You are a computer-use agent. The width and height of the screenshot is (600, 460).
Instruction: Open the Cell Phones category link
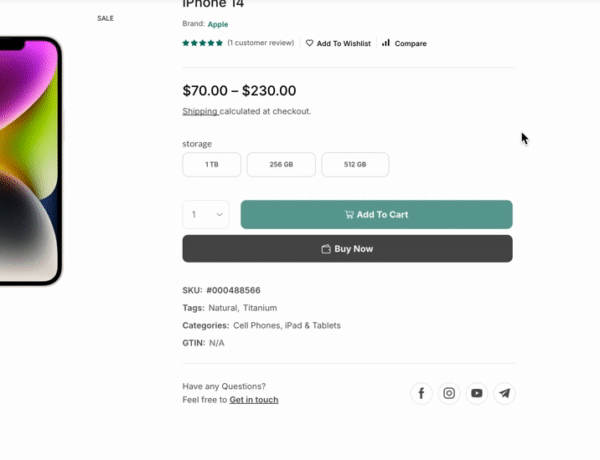coord(255,325)
